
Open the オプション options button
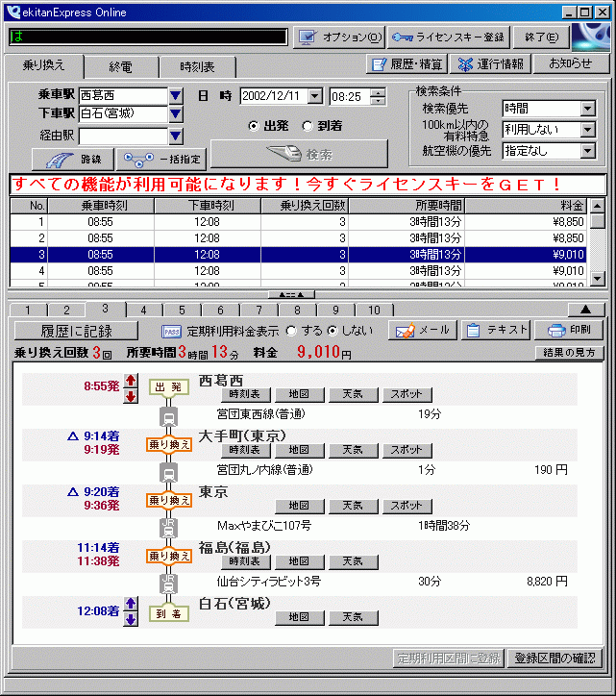[x=339, y=37]
